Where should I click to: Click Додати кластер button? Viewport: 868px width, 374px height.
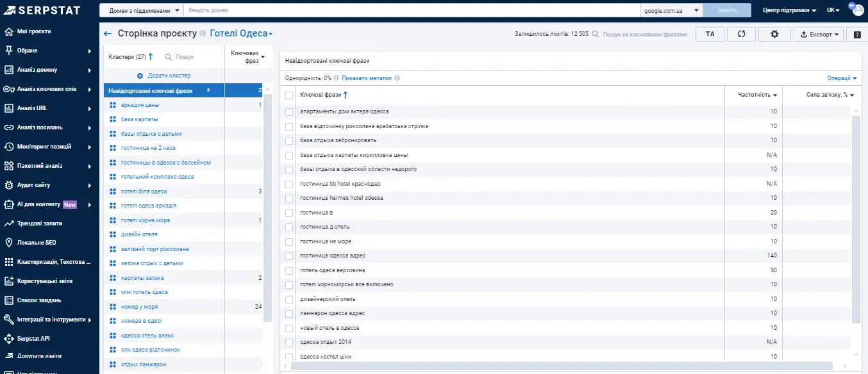(x=164, y=76)
